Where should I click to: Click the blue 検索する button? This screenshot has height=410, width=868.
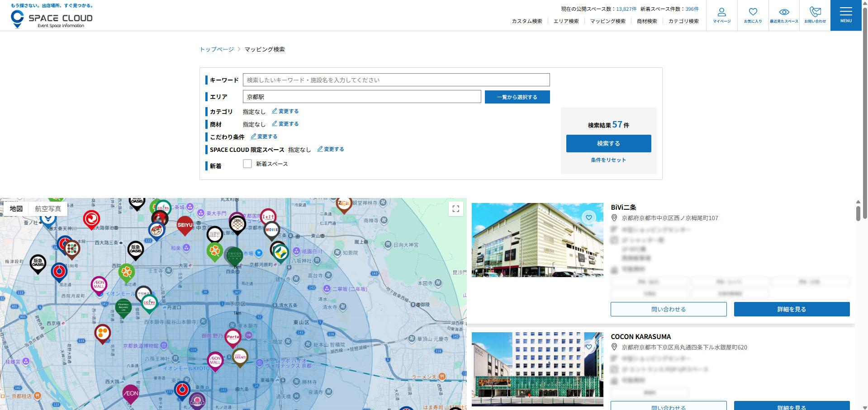tap(608, 143)
